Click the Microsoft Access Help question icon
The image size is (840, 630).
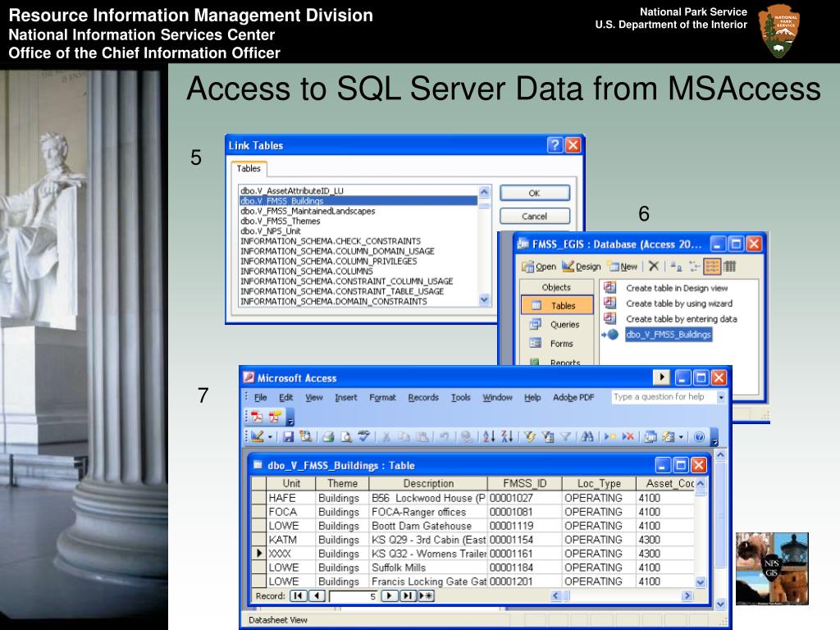click(699, 436)
